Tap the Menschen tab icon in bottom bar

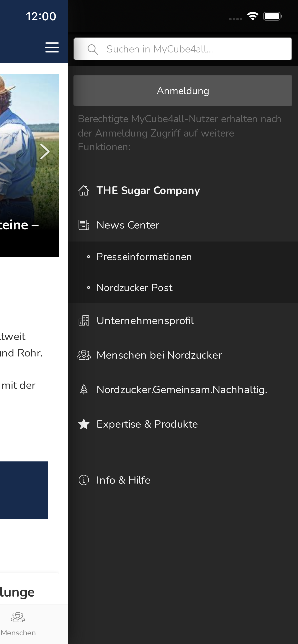[x=18, y=617]
